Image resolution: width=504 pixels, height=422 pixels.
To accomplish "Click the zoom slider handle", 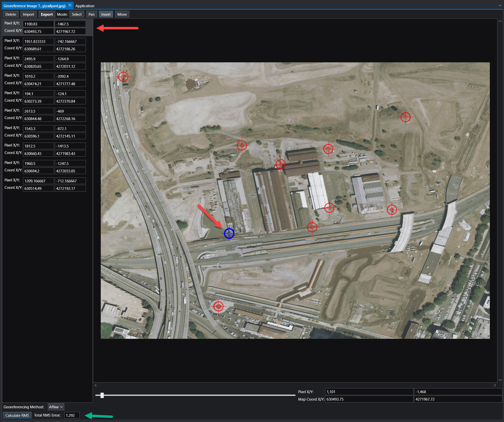I will tap(102, 395).
